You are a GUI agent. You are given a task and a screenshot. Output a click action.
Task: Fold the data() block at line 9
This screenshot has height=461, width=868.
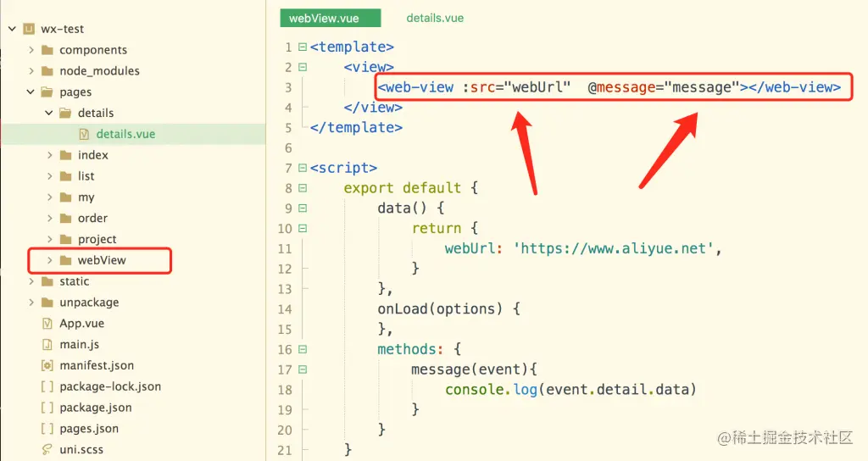click(303, 208)
